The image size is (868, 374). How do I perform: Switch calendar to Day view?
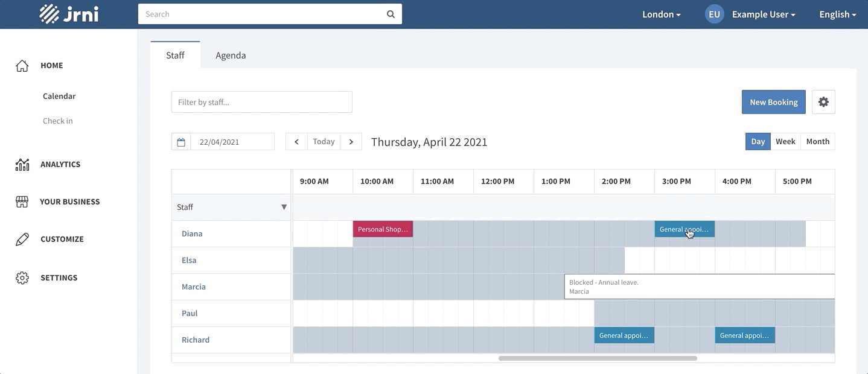coord(758,141)
